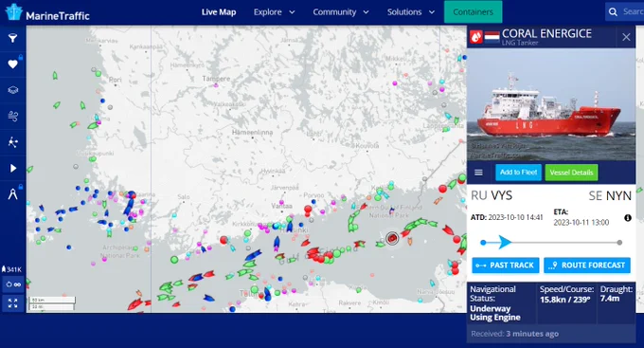This screenshot has width=644, height=348.
Task: Click the Netherlands flag icon
Action: [x=492, y=37]
